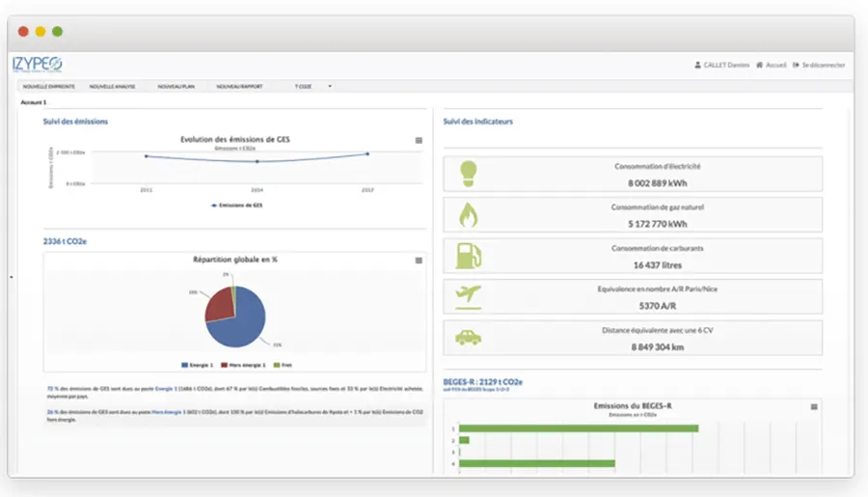
Task: Open the Nouvelle Analyse menu
Action: (x=112, y=86)
